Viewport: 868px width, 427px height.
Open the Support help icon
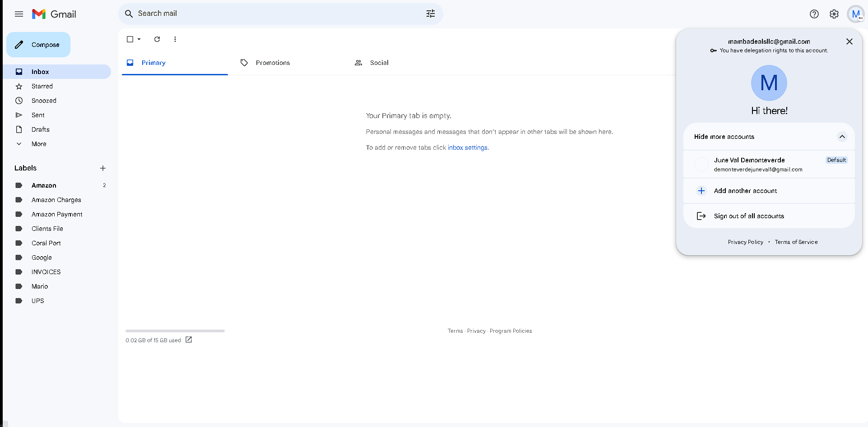[814, 14]
